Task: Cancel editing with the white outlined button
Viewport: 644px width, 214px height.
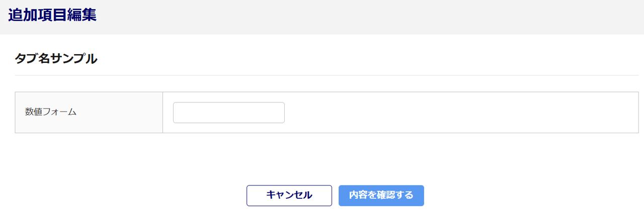Action: 289,195
